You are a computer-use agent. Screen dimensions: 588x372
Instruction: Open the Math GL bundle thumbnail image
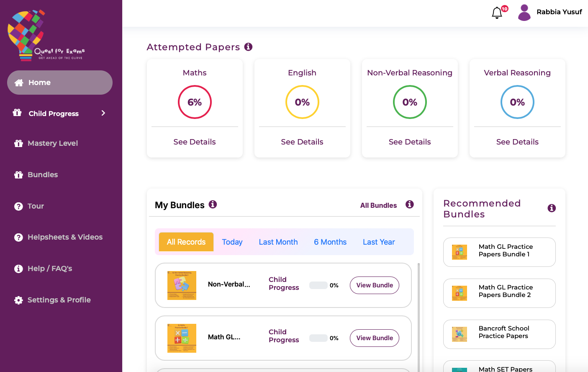182,338
